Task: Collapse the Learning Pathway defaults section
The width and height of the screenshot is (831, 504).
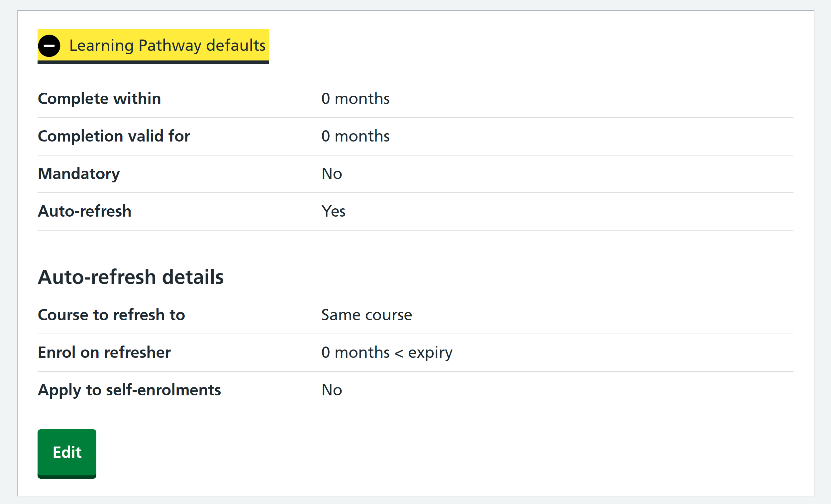Action: coord(167,46)
